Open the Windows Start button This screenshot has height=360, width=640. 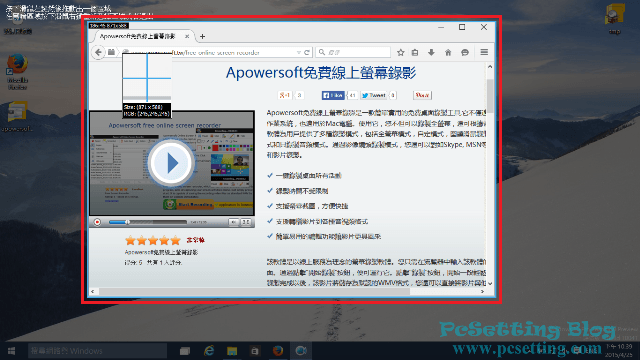click(x=11, y=351)
